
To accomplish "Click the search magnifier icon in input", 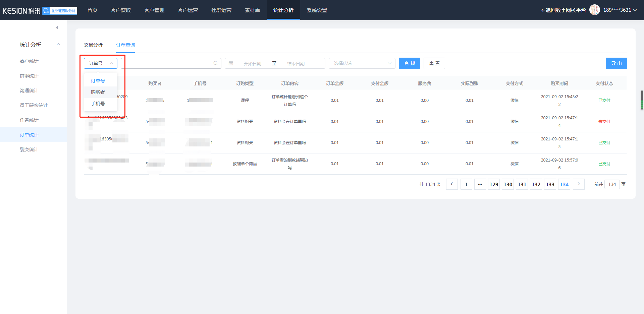I will [215, 63].
